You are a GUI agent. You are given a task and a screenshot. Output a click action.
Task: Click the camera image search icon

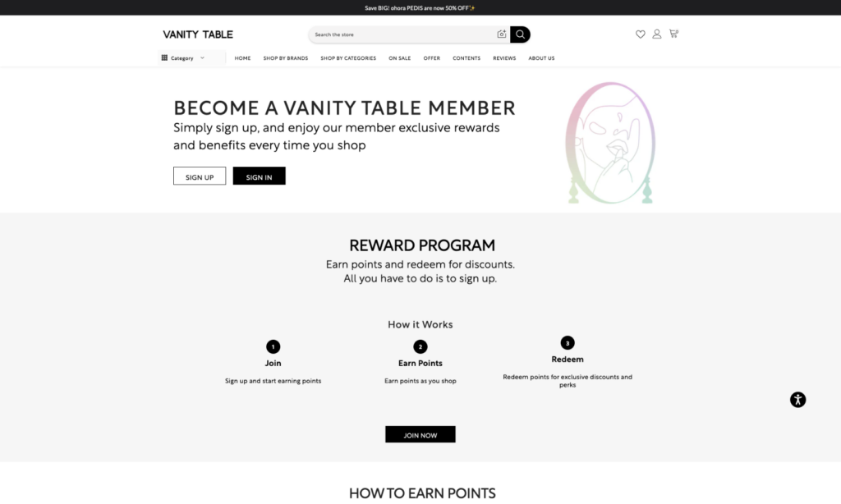502,34
